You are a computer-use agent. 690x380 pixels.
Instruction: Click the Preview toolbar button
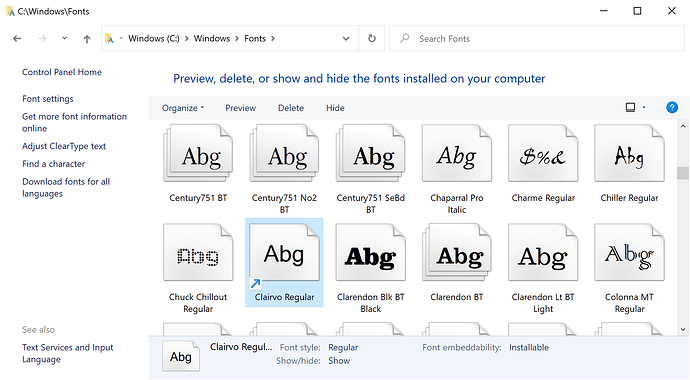coord(241,108)
